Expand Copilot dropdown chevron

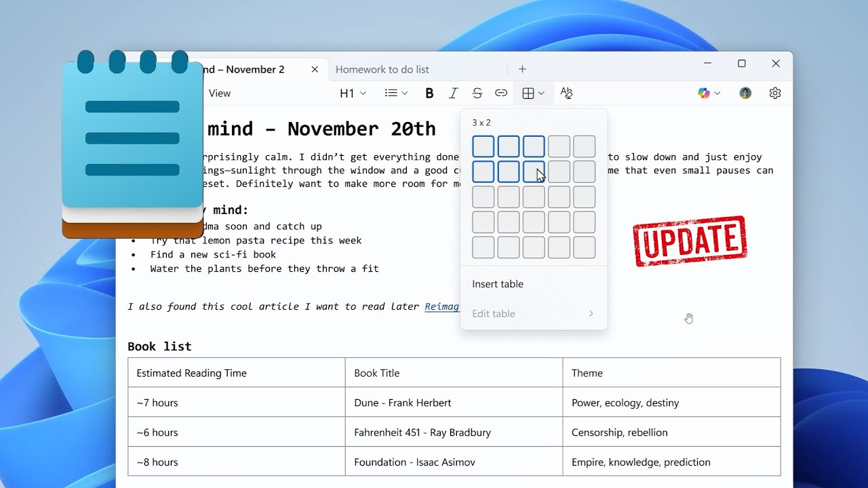coord(717,94)
